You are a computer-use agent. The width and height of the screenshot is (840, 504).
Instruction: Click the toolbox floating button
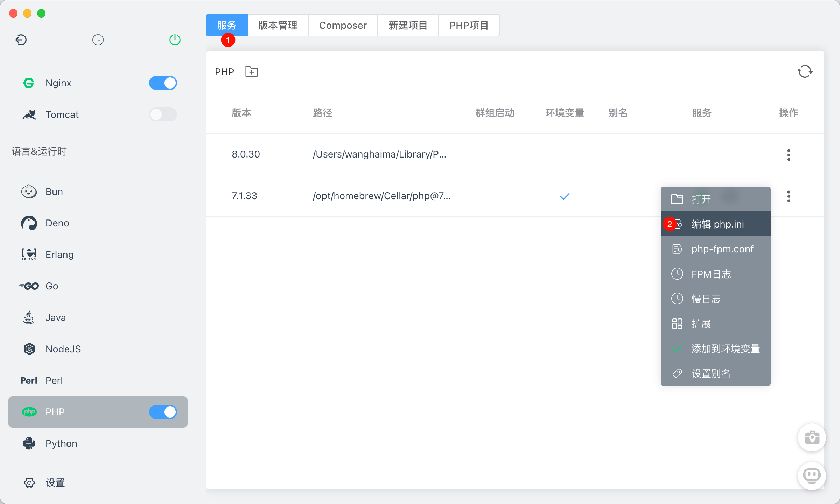click(812, 437)
